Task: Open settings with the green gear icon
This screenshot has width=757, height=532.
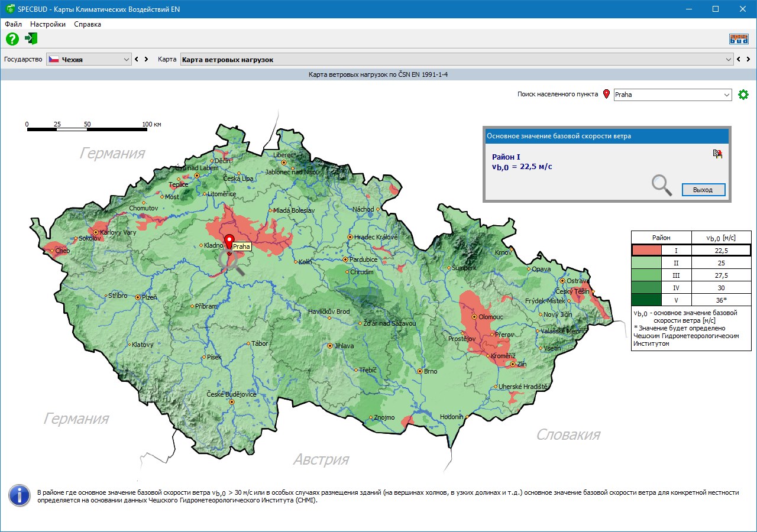Action: click(x=743, y=95)
